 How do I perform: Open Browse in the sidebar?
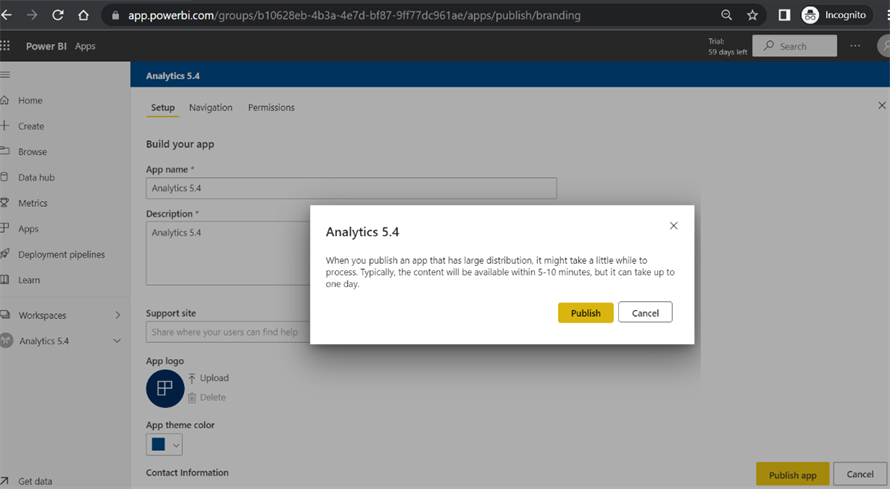(x=32, y=151)
